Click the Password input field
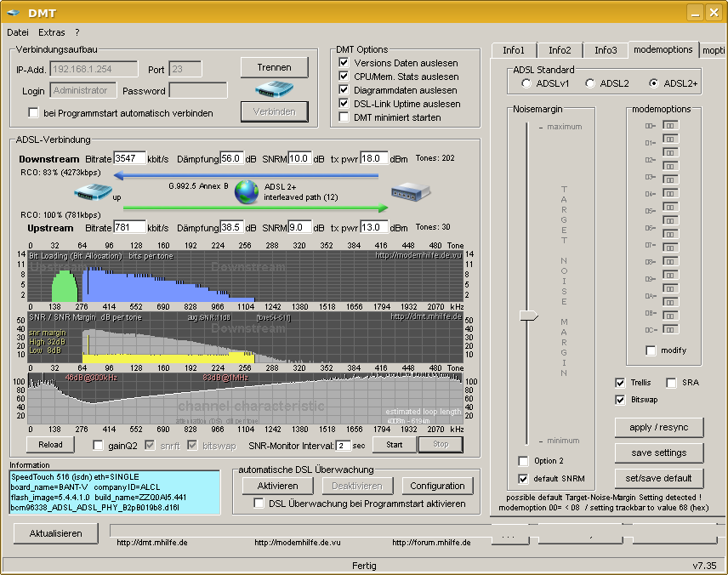This screenshot has width=728, height=575. [198, 90]
